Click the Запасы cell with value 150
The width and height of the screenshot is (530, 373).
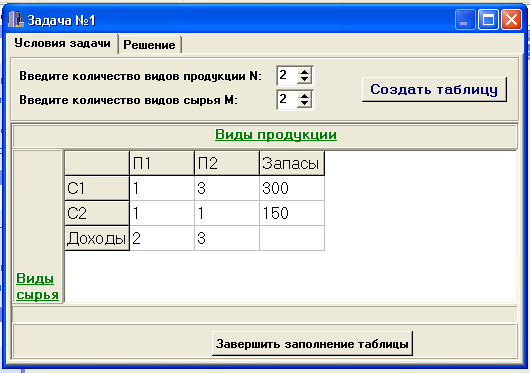click(292, 213)
